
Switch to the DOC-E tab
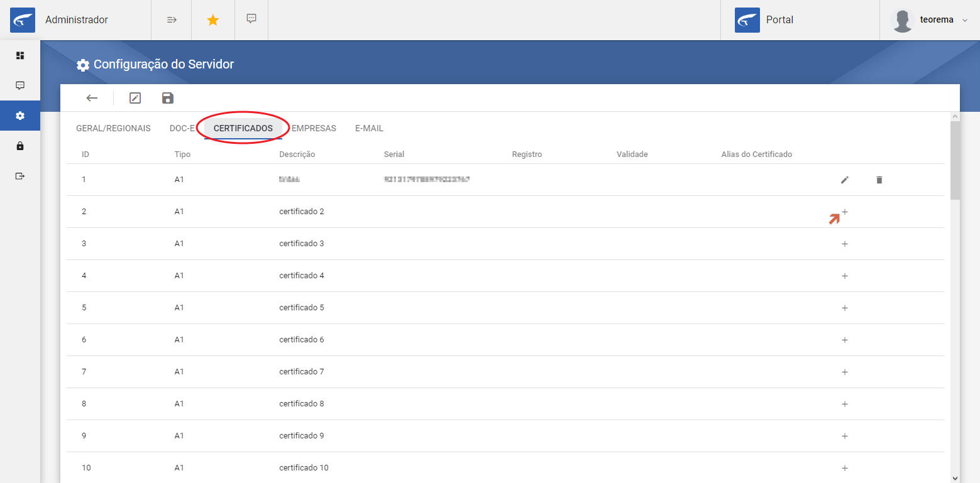(x=182, y=128)
